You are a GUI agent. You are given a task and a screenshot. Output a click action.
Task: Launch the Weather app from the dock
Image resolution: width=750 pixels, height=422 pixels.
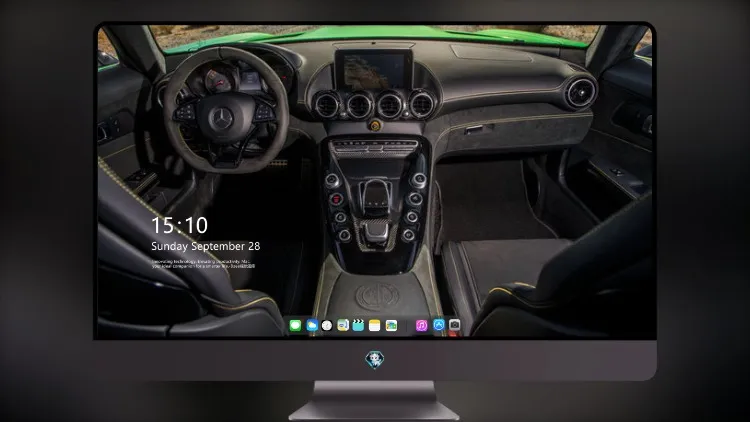click(x=312, y=325)
